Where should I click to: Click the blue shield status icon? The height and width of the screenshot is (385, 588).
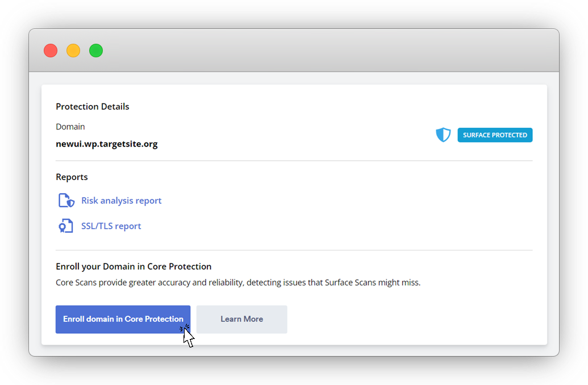[443, 135]
